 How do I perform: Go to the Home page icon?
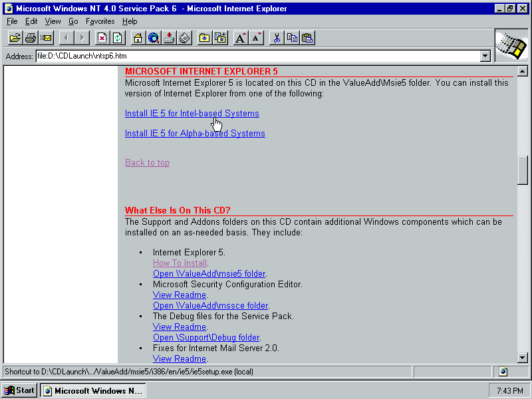pyautogui.click(x=138, y=38)
